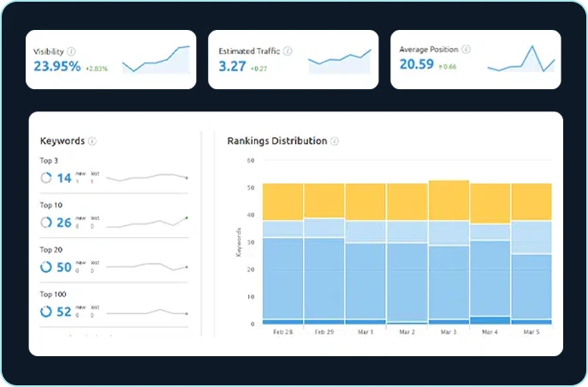Click the Visibility trend sparkline chart
The width and height of the screenshot is (588, 387).
pos(156,60)
